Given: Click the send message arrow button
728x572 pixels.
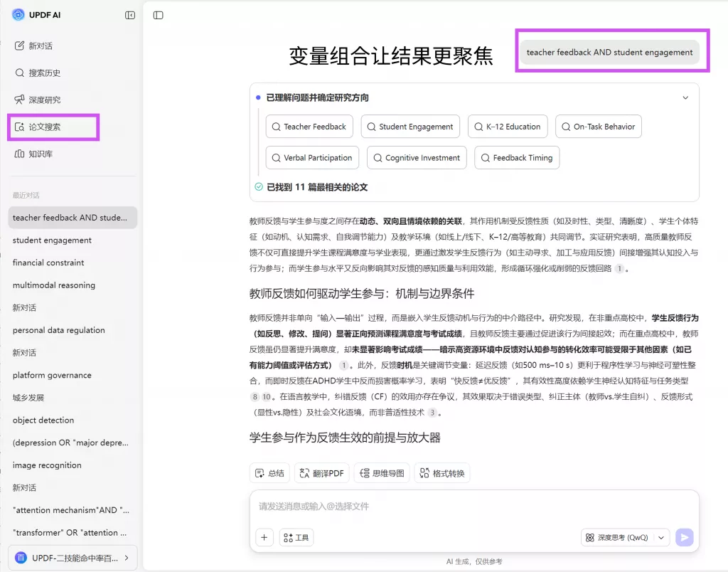Looking at the screenshot, I should (x=684, y=538).
